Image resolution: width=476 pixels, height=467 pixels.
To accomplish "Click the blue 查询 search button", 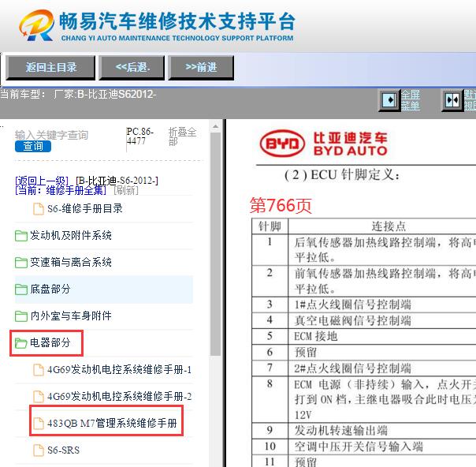I will [x=33, y=147].
